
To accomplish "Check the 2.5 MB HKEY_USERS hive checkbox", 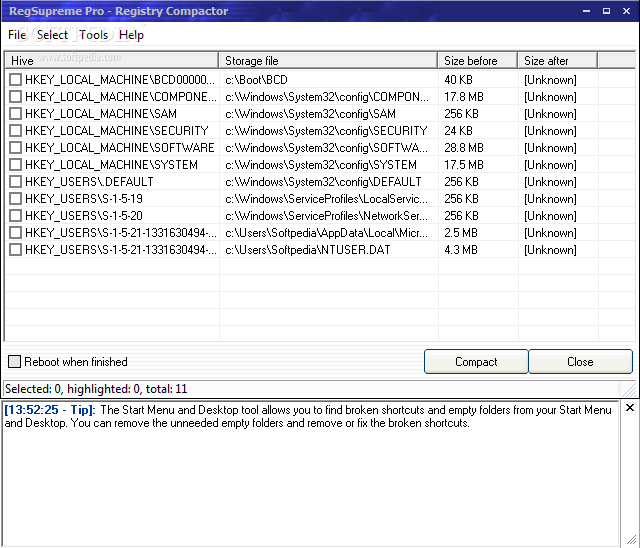I will pyautogui.click(x=16, y=233).
